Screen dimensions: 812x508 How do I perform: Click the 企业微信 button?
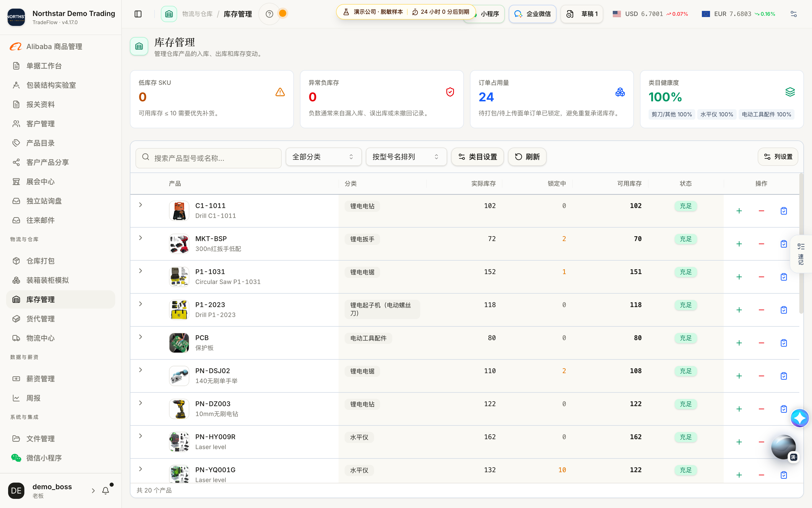tap(532, 14)
